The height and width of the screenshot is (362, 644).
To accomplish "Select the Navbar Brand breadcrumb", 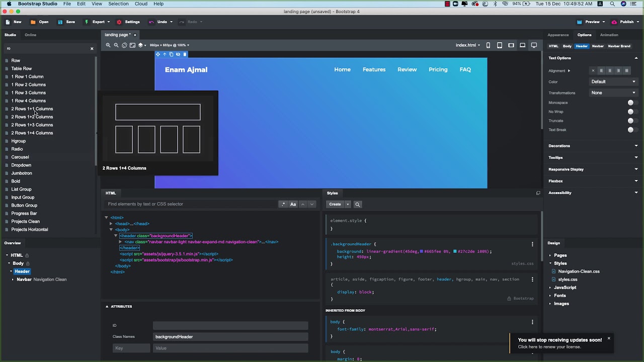I will [619, 46].
